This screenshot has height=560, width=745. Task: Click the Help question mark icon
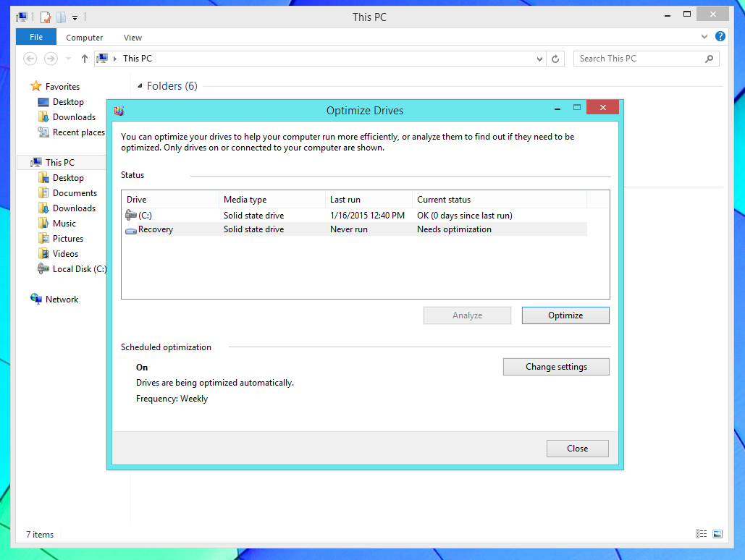[720, 37]
